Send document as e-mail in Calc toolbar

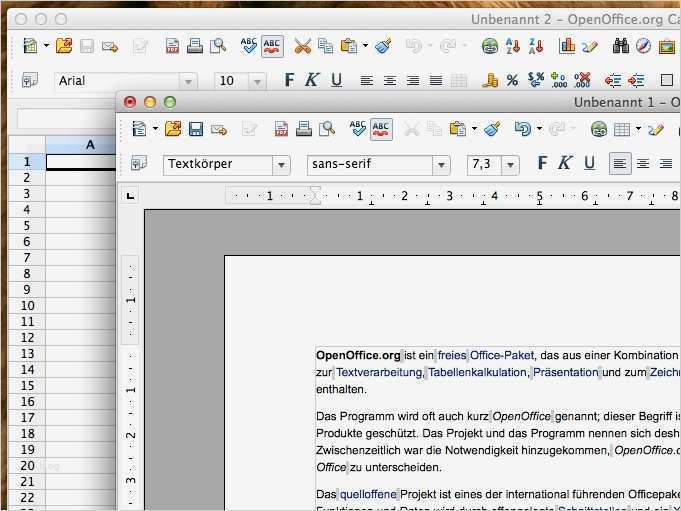click(x=110, y=46)
